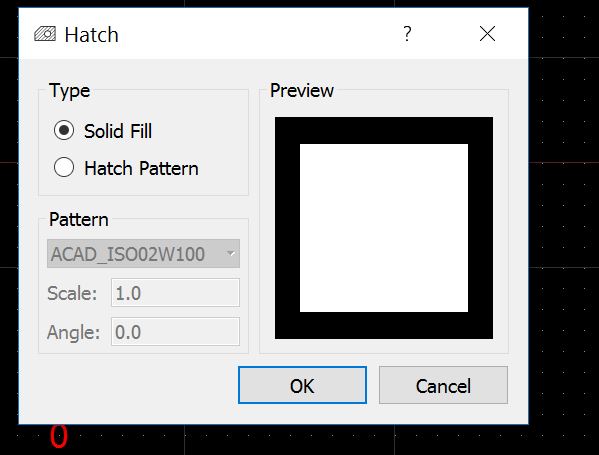Select the Hatch Pattern radio button
The image size is (599, 455).
click(x=64, y=167)
